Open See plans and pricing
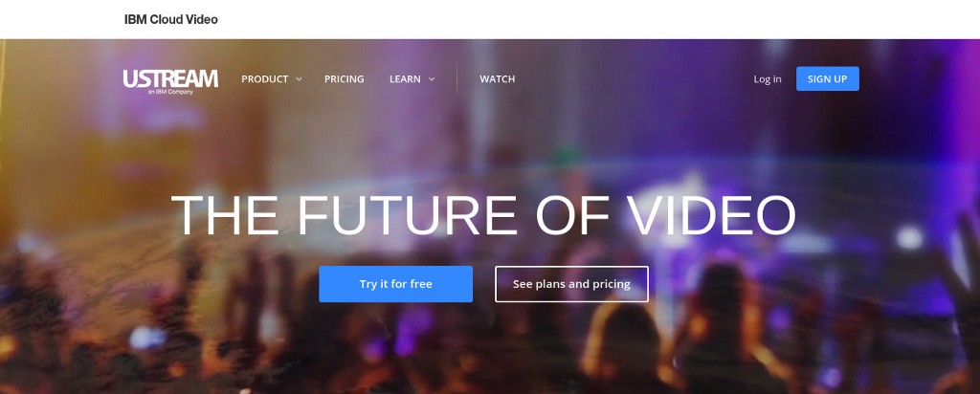The height and width of the screenshot is (394, 980). coord(572,284)
